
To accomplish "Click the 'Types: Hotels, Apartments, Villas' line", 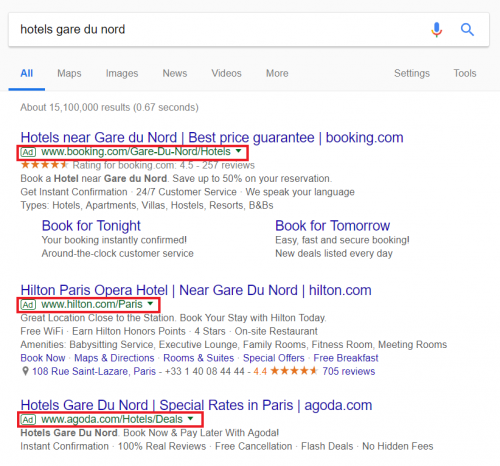I will (x=147, y=205).
